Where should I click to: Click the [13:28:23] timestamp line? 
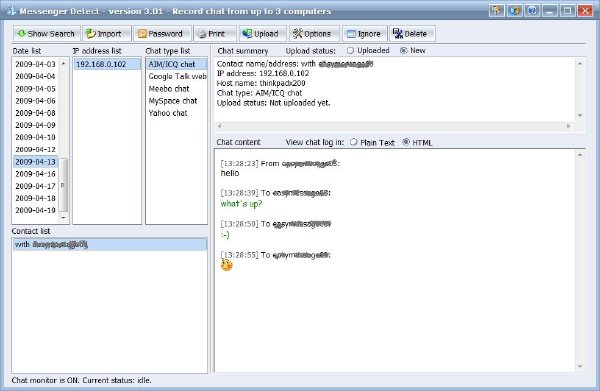(x=280, y=163)
